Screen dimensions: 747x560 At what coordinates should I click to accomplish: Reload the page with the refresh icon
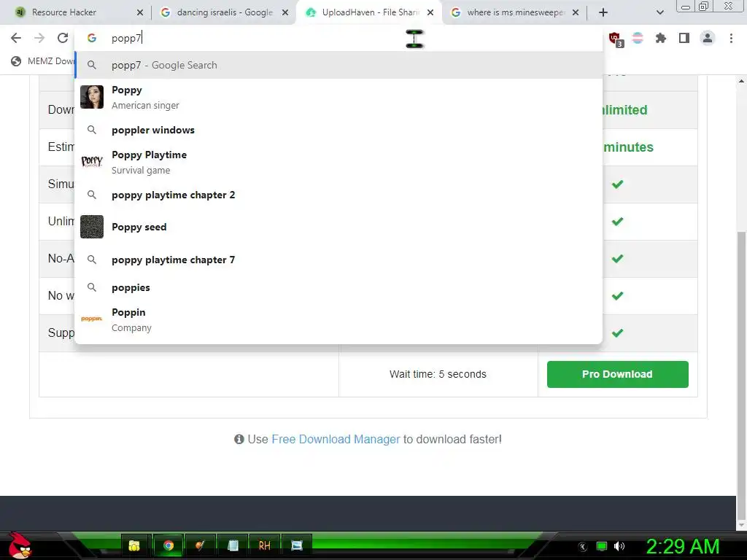tap(63, 38)
